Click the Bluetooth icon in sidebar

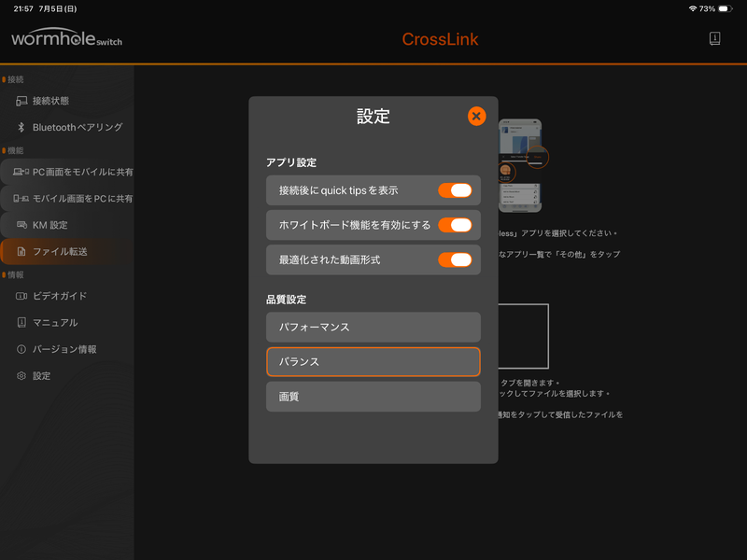(x=21, y=127)
